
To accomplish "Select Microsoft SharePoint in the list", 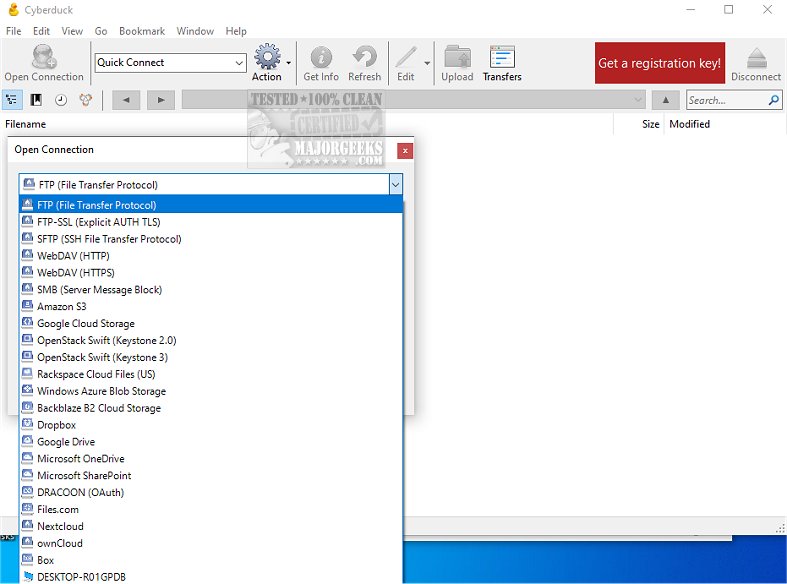I will (x=211, y=475).
